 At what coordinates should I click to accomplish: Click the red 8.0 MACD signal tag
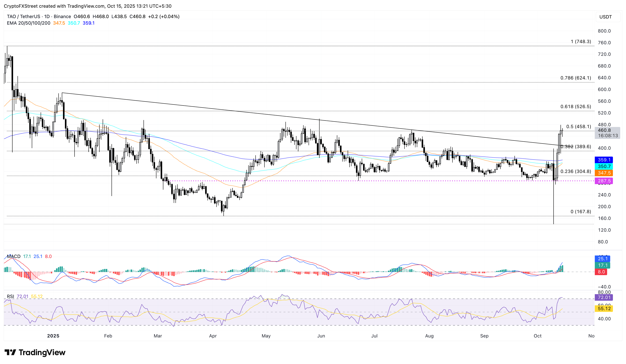(x=601, y=272)
